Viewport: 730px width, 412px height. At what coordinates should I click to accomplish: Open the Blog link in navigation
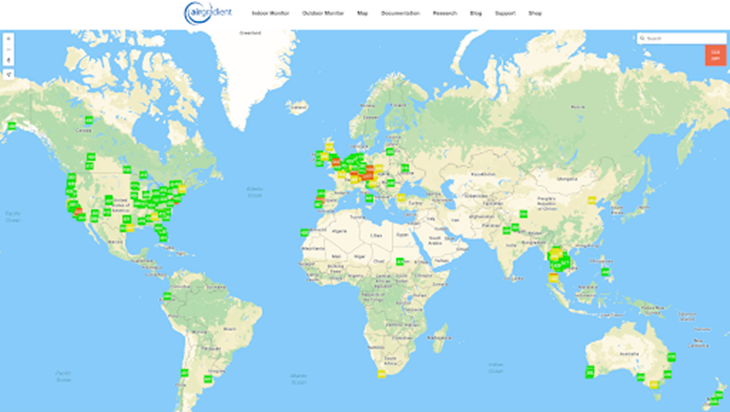point(475,14)
